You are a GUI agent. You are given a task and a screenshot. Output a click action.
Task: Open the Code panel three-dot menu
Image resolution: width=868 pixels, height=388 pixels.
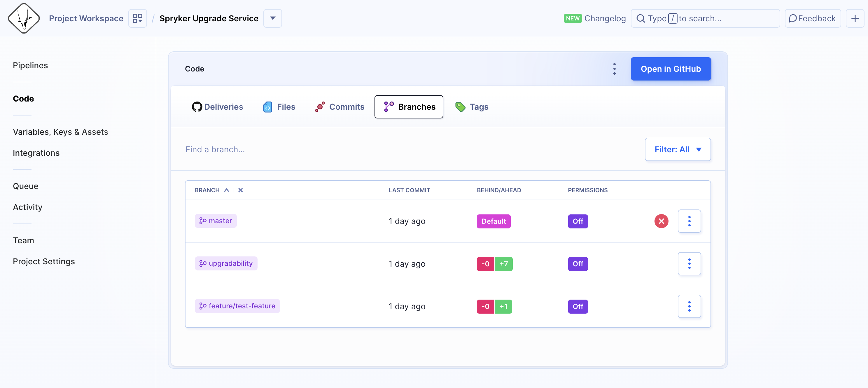pyautogui.click(x=614, y=69)
